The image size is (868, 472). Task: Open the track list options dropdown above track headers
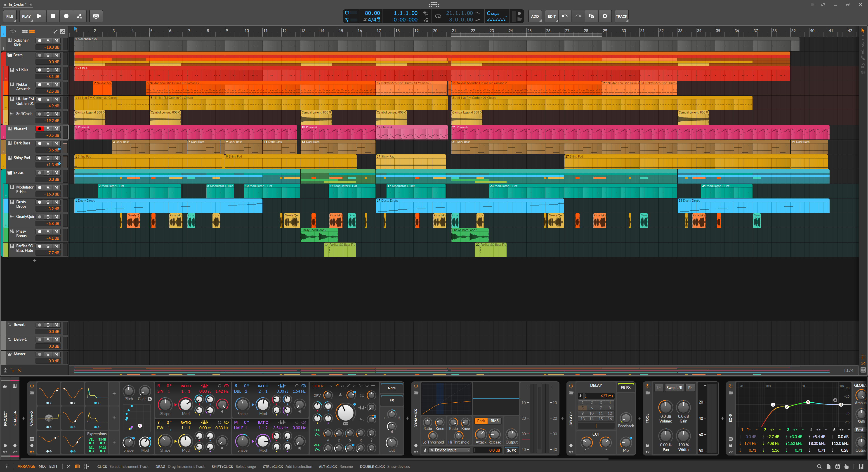click(13, 31)
